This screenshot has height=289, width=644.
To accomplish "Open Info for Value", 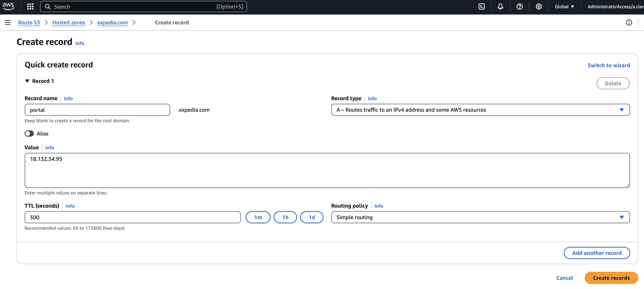I will click(x=50, y=148).
